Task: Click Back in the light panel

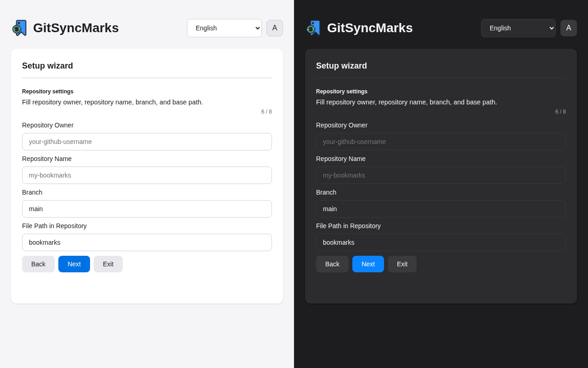Action: tap(38, 264)
